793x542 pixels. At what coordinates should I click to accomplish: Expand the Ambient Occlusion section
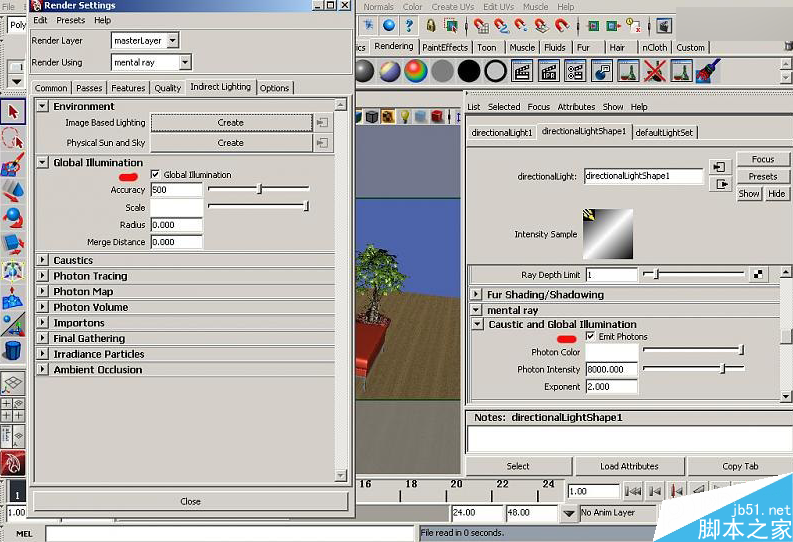pos(43,369)
